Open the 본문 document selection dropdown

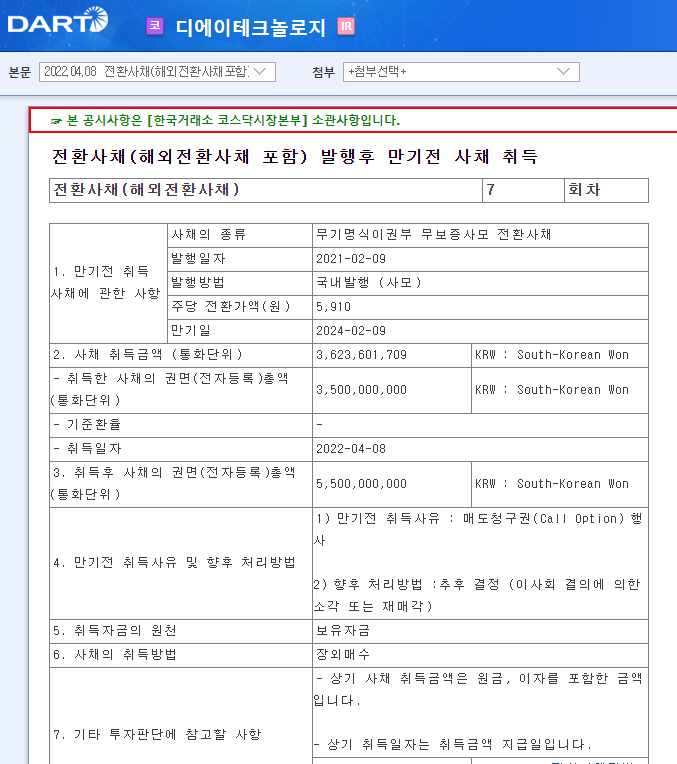tap(157, 72)
